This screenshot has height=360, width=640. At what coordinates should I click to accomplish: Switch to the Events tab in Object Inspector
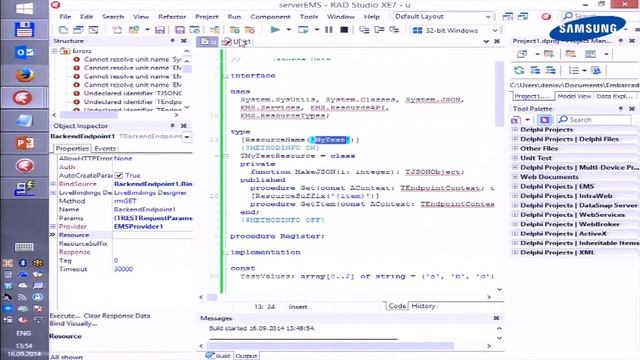pos(105,149)
